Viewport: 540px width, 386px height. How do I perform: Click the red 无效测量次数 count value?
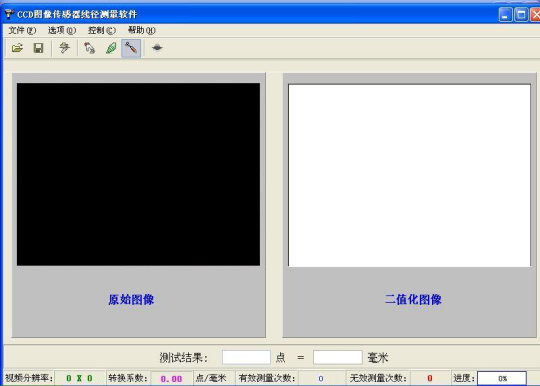coord(430,378)
